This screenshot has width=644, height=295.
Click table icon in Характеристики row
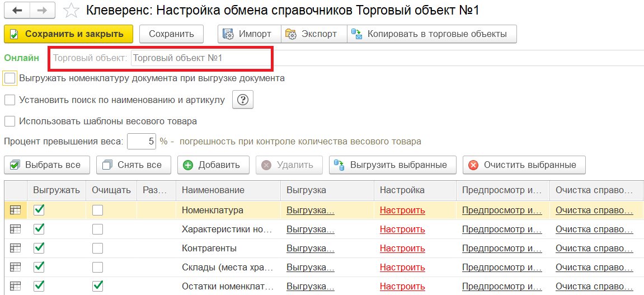15,230
